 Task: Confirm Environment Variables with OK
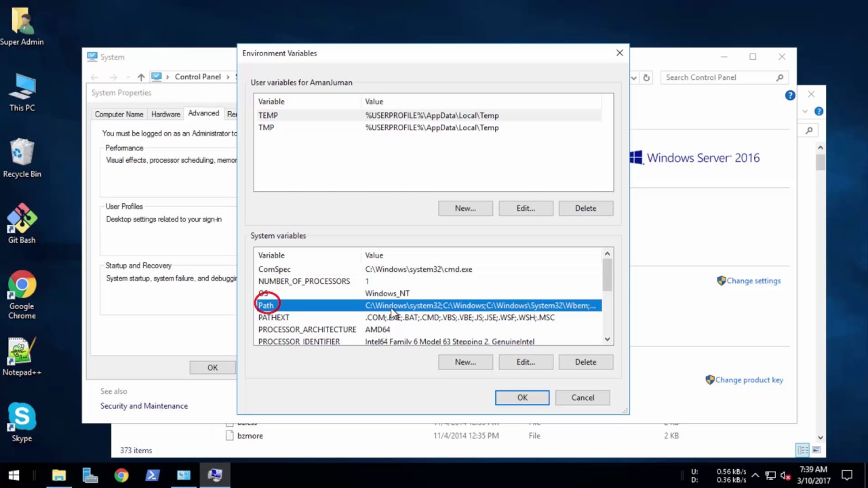click(522, 398)
